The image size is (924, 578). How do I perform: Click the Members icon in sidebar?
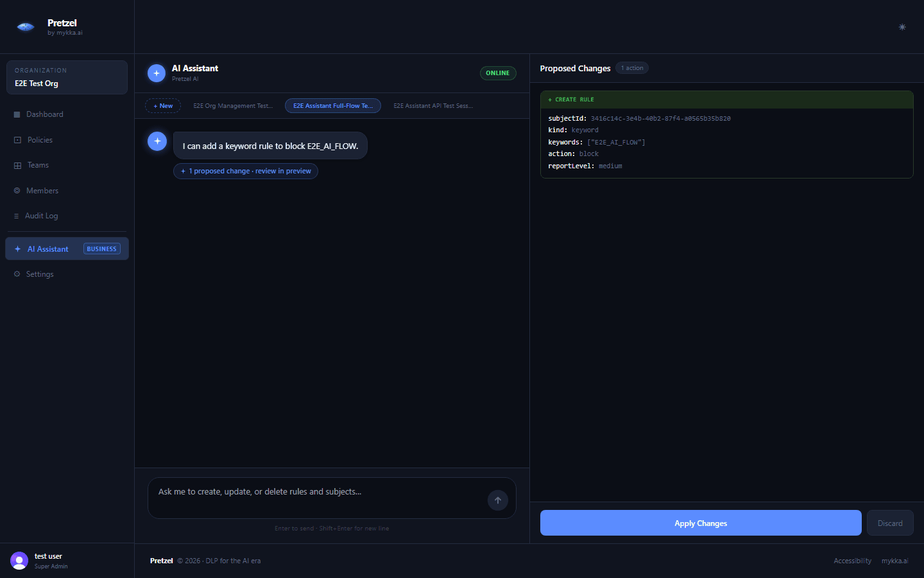(17, 191)
